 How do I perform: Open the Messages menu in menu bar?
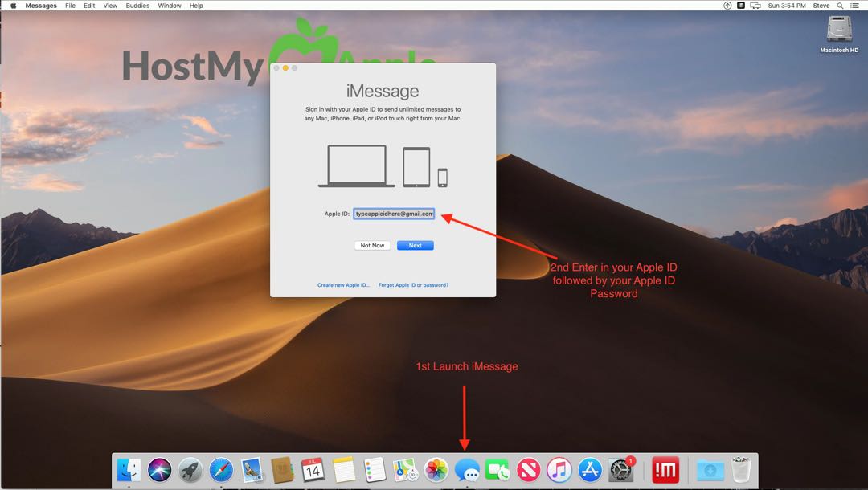[x=41, y=6]
